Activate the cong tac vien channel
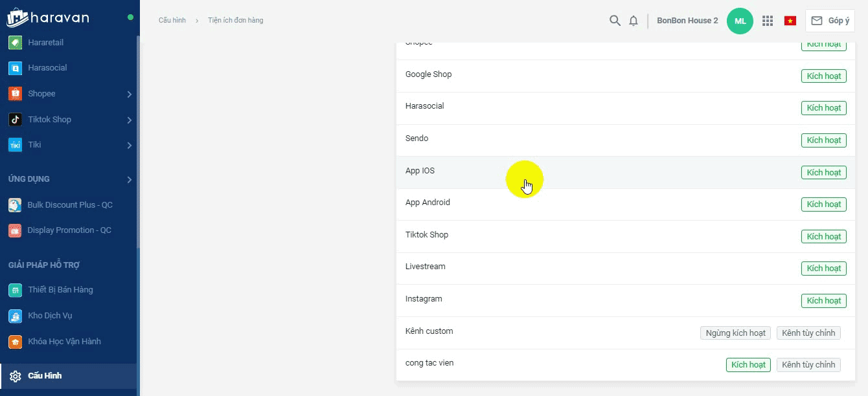The height and width of the screenshot is (396, 868). pos(748,365)
